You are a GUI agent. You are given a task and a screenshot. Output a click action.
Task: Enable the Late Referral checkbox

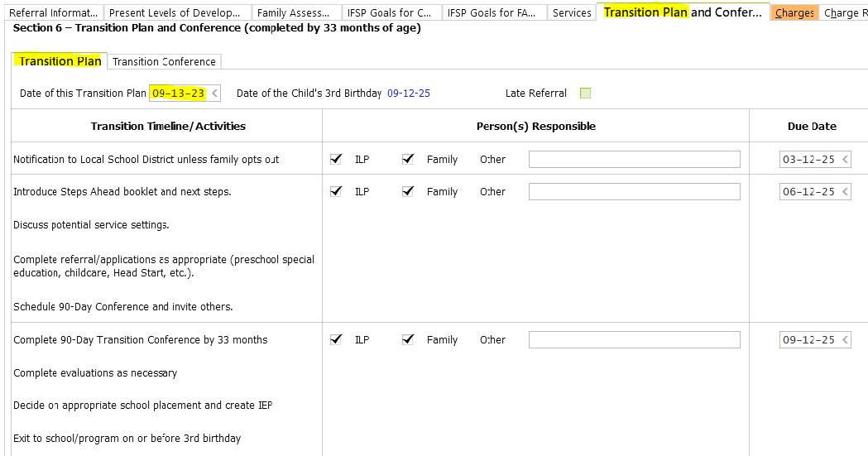coord(586,94)
